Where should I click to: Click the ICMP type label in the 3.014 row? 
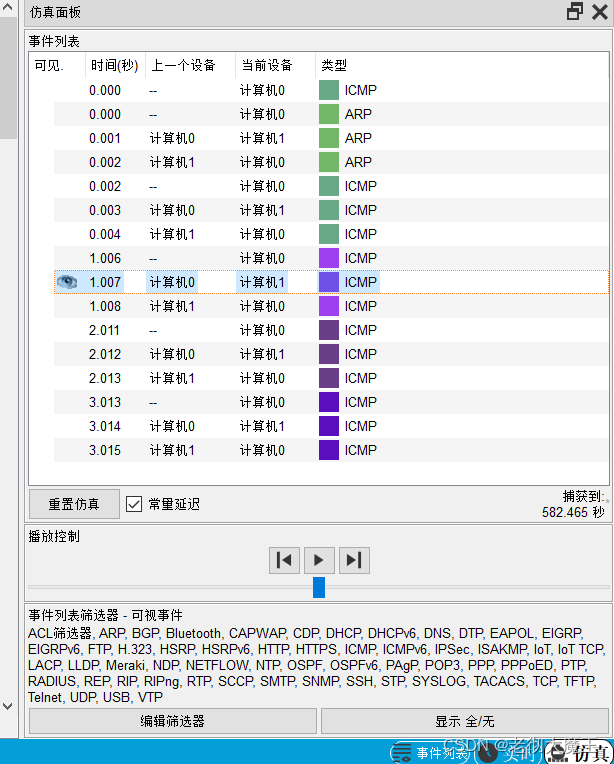point(361,426)
